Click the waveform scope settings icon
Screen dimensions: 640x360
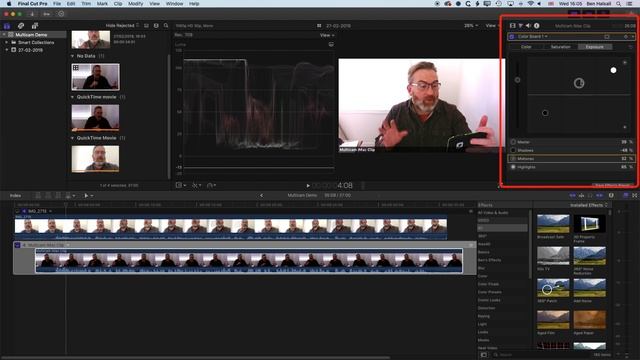(331, 44)
